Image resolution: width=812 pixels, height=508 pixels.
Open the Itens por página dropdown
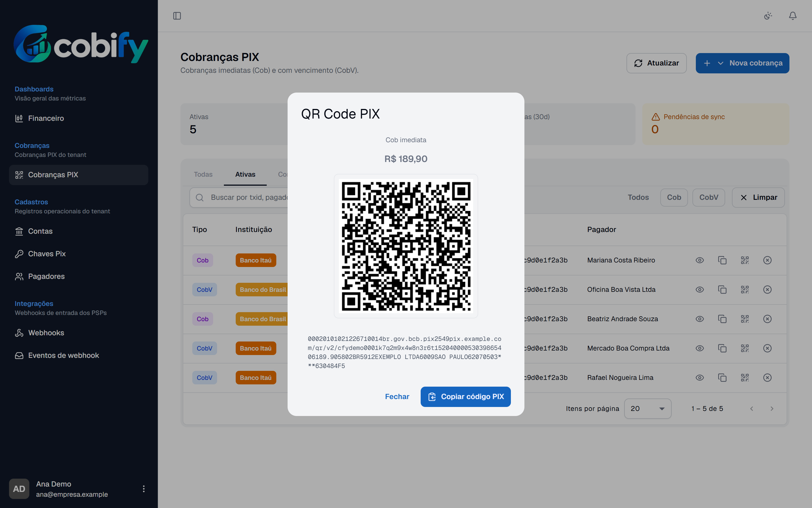click(648, 409)
